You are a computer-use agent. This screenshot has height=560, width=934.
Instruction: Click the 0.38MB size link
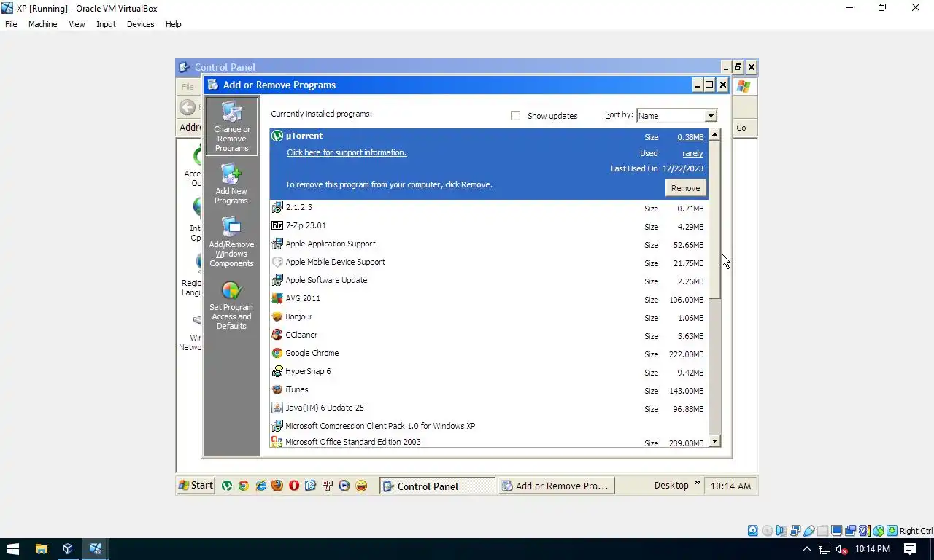click(x=690, y=137)
